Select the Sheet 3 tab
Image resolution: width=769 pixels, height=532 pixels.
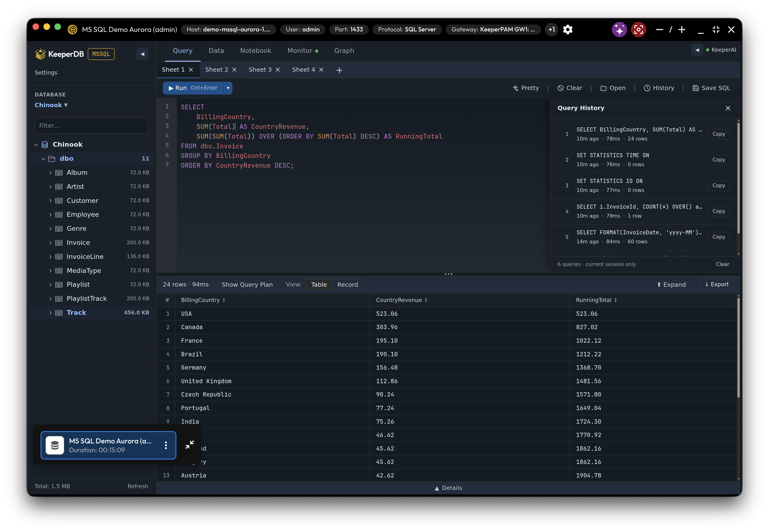click(x=260, y=70)
